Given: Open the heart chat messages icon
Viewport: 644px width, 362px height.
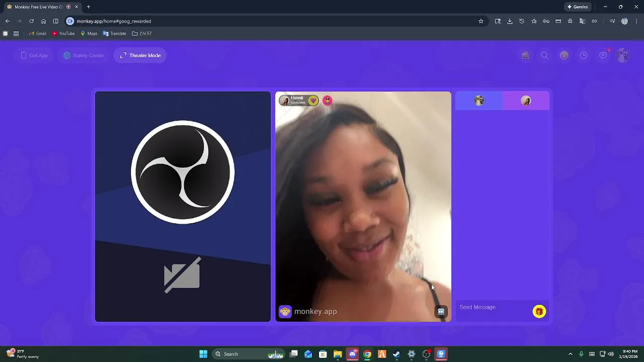Looking at the screenshot, I should click(x=603, y=55).
